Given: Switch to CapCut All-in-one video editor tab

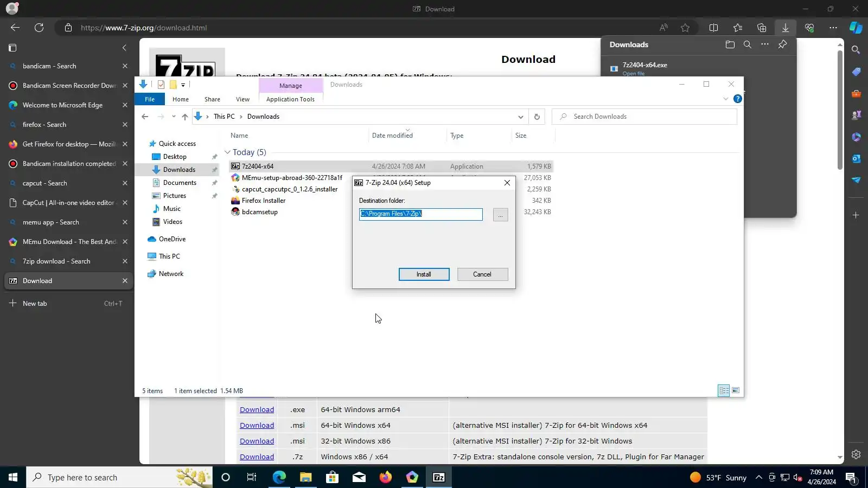Looking at the screenshot, I should click(x=68, y=203).
